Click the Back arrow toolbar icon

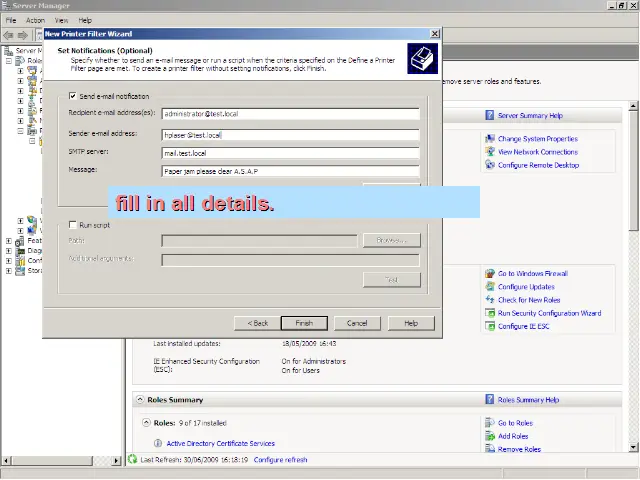coord(8,36)
